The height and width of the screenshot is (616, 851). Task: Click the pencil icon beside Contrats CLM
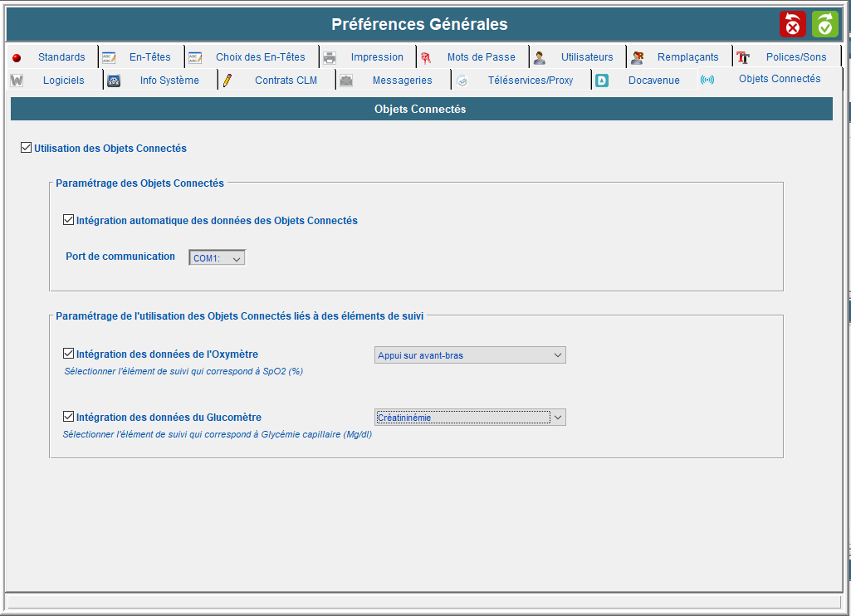(227, 81)
